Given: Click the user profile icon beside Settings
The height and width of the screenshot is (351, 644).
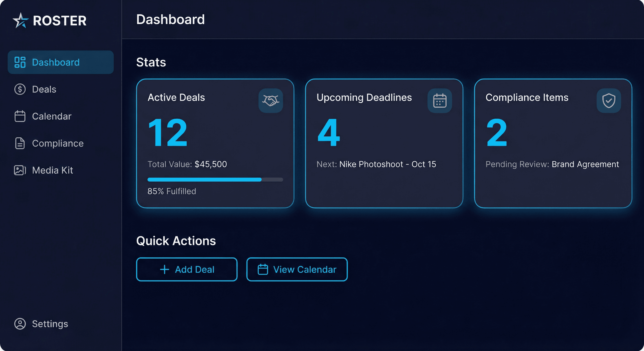Looking at the screenshot, I should [x=20, y=324].
